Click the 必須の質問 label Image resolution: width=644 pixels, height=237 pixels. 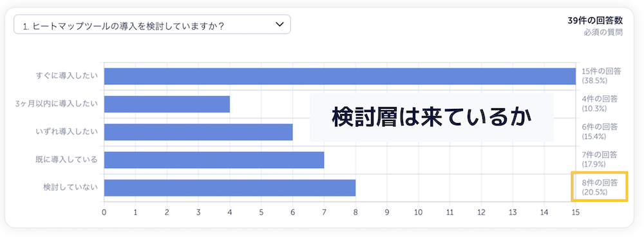tap(603, 32)
